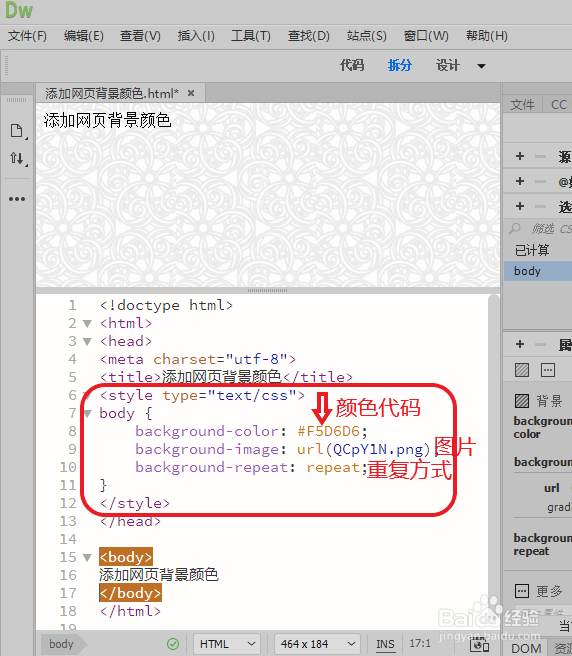Collapse the head tag fold on line 3
Viewport: 572px width, 656px height.
pos(87,341)
